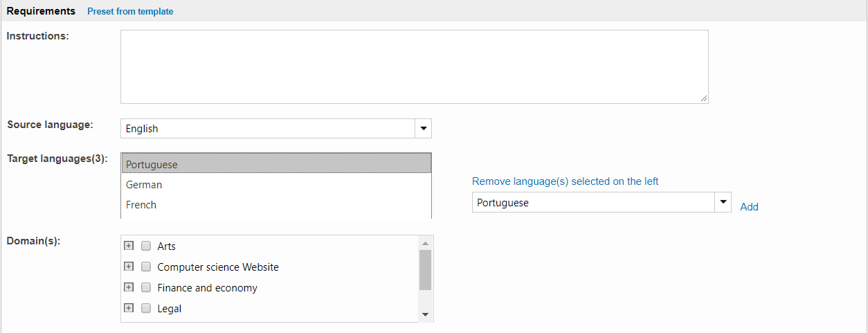Select the Legal domain checkbox
The width and height of the screenshot is (868, 333).
click(146, 309)
